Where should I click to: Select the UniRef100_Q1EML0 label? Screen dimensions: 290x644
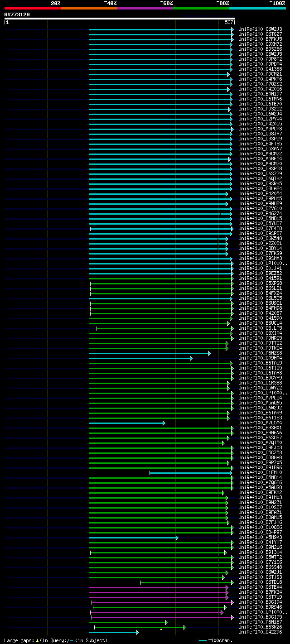[x=260, y=472]
